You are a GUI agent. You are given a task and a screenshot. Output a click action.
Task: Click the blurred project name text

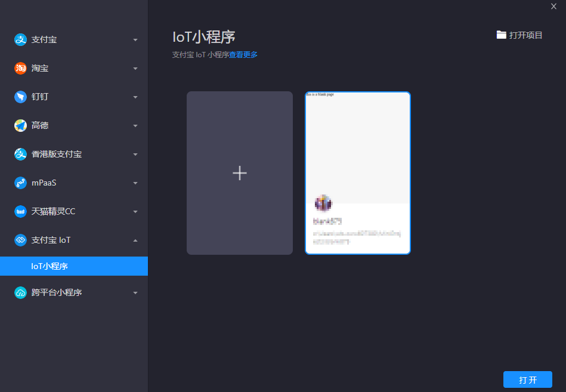tap(327, 221)
